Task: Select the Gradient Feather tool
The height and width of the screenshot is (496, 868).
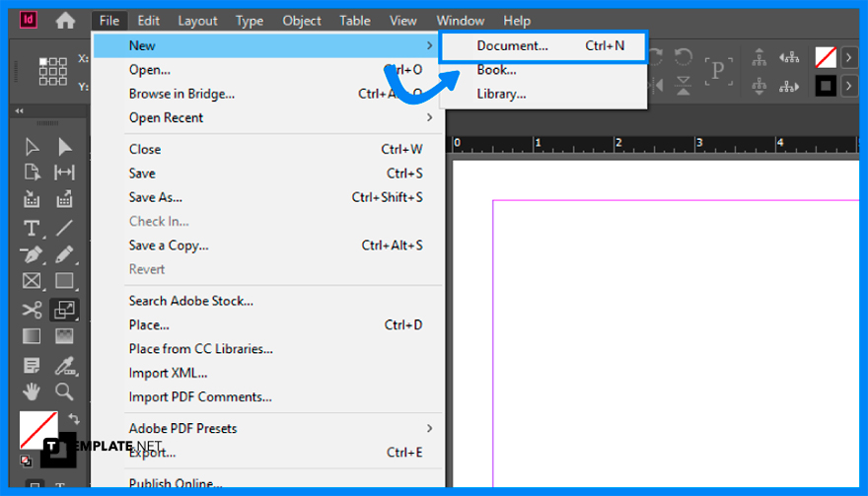Action: [64, 336]
